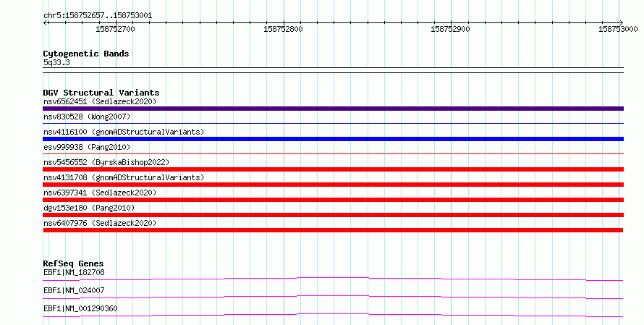This screenshot has width=644, height=325.
Task: Open the EBF1|NM_024007 transcript label
Action: [x=74, y=290]
